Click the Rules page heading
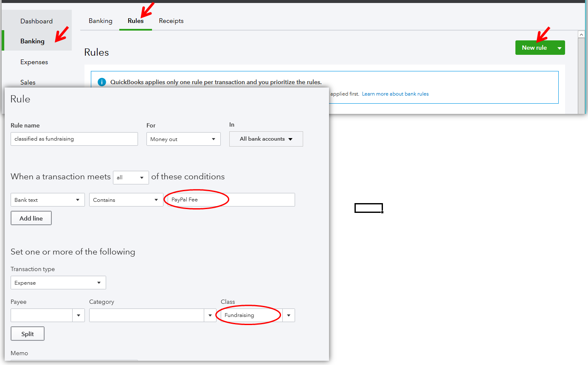The height and width of the screenshot is (365, 588). point(96,52)
